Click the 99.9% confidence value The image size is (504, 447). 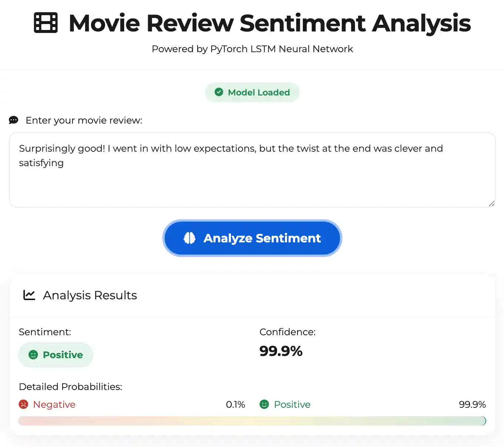(281, 351)
